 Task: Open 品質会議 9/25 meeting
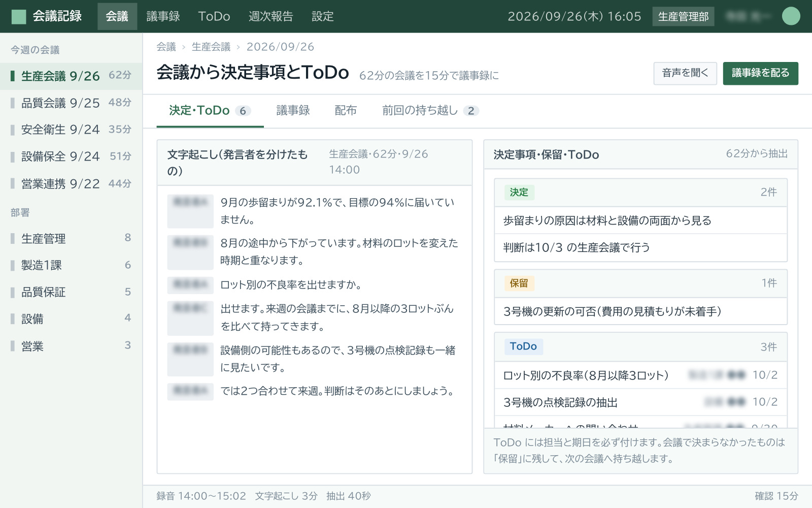click(x=71, y=103)
